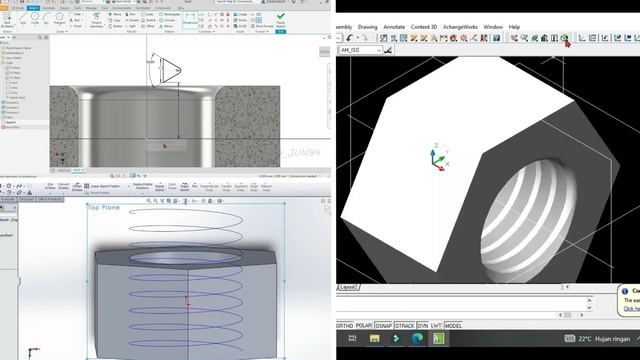
Task: Switch to the Layout2 tab
Action: pyautogui.click(x=349, y=287)
